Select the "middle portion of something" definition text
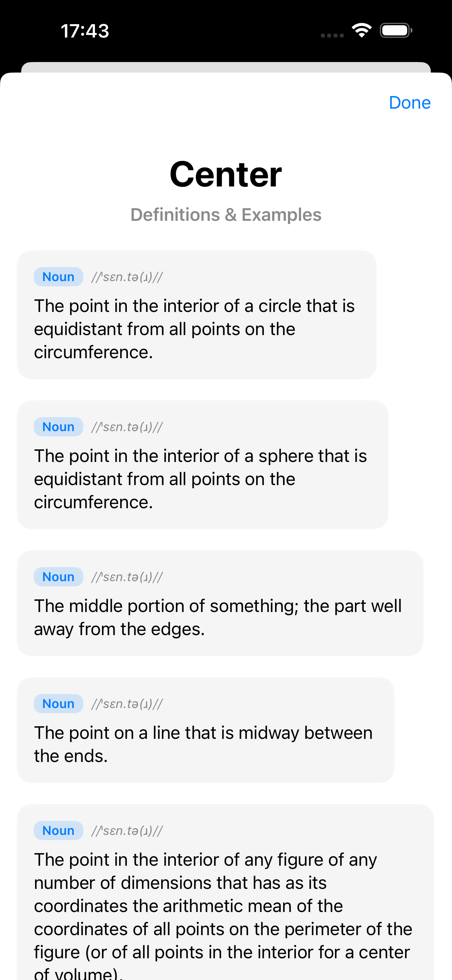The image size is (452, 980). 218,617
